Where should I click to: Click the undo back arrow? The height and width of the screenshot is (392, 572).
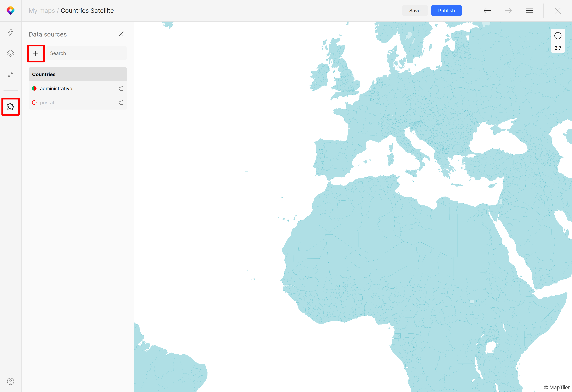[487, 11]
